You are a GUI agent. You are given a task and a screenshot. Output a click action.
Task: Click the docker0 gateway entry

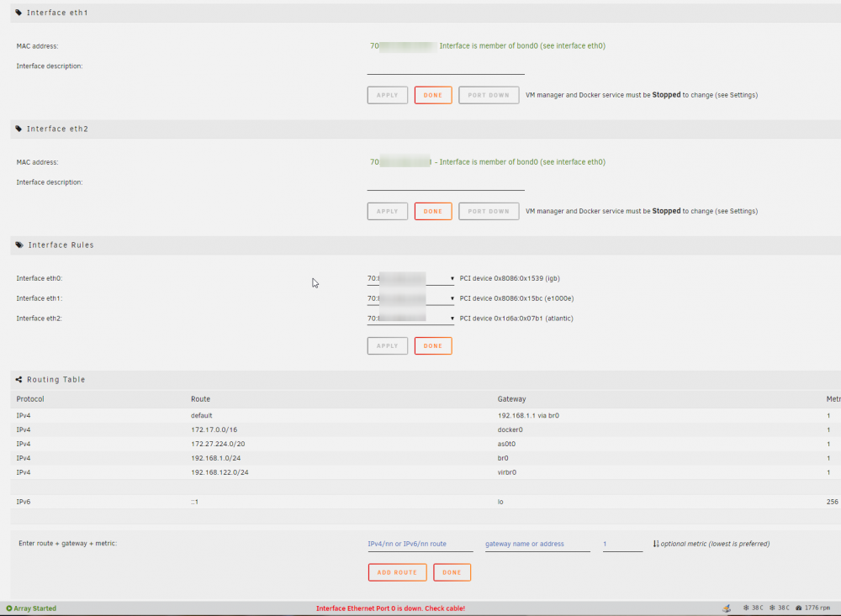[x=510, y=429]
